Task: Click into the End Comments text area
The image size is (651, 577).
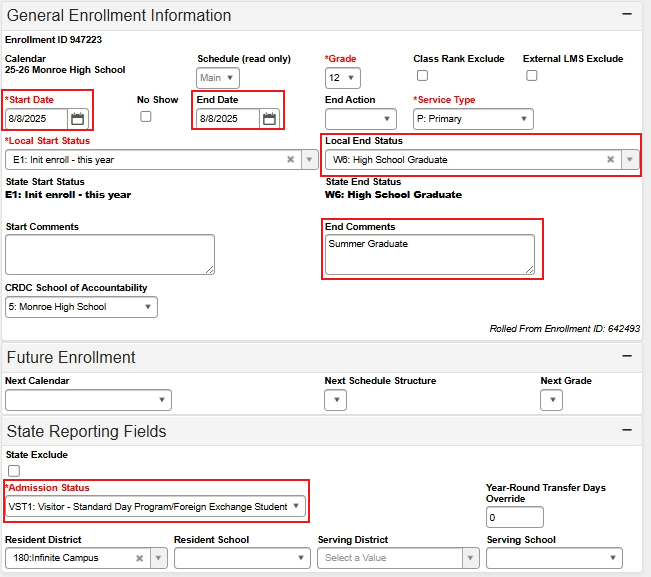Action: 429,254
